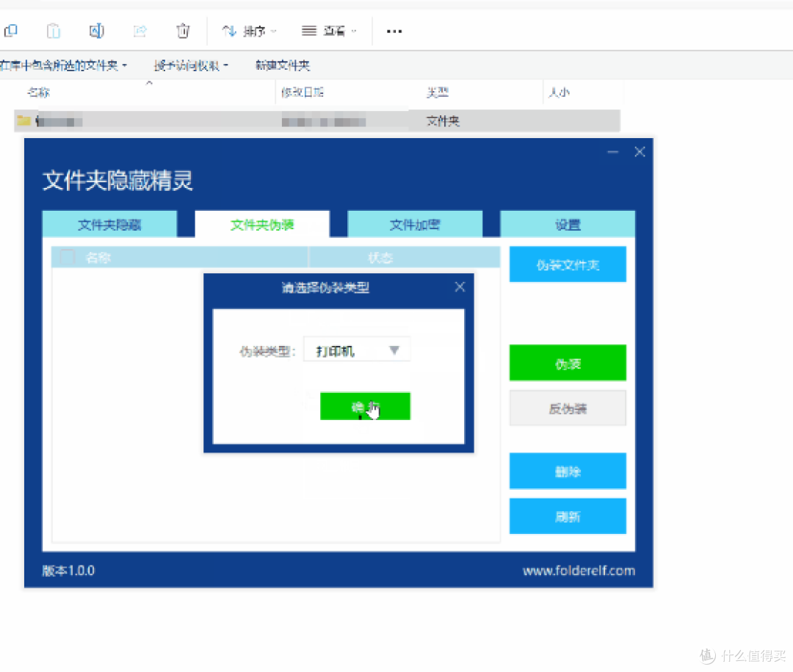This screenshot has height=672, width=793.
Task: Switch to the 文件夹隐藏 tab
Action: tap(111, 224)
